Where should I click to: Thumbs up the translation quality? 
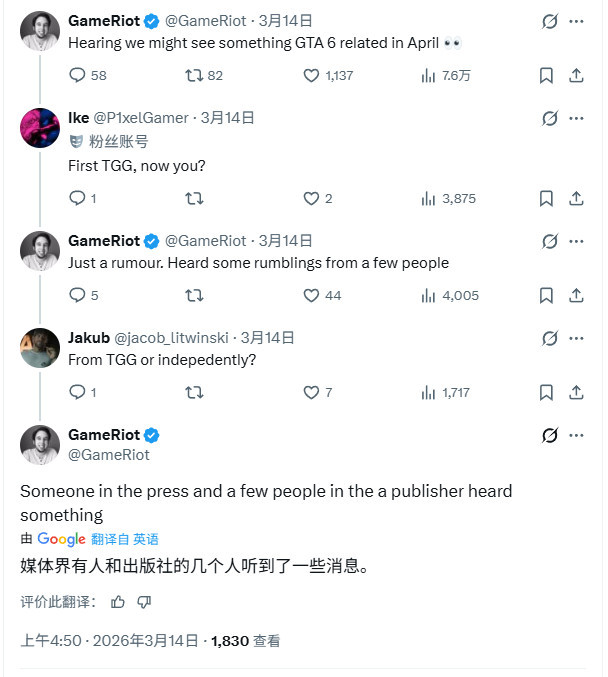(118, 601)
